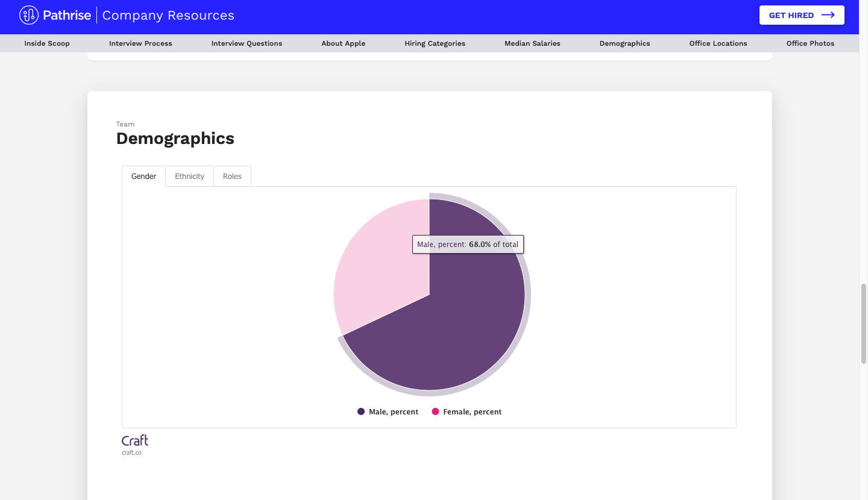Select the Gender tab

[143, 177]
